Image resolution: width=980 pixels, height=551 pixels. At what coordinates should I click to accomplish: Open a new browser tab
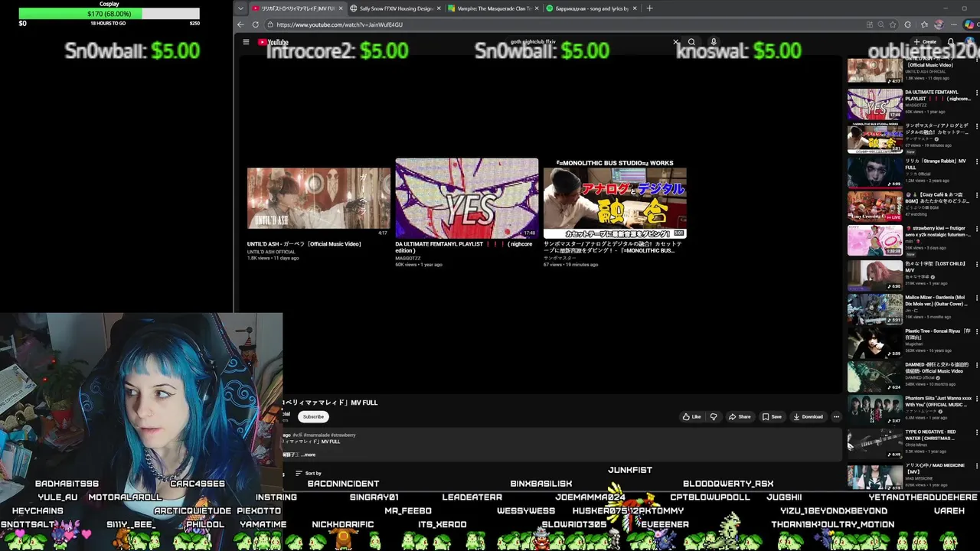click(649, 8)
